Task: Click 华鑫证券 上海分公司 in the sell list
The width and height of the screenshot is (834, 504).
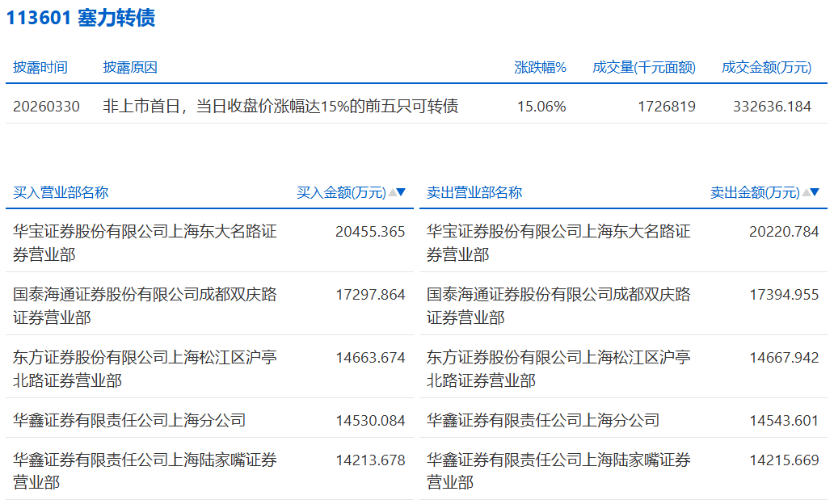Action: coord(543,420)
